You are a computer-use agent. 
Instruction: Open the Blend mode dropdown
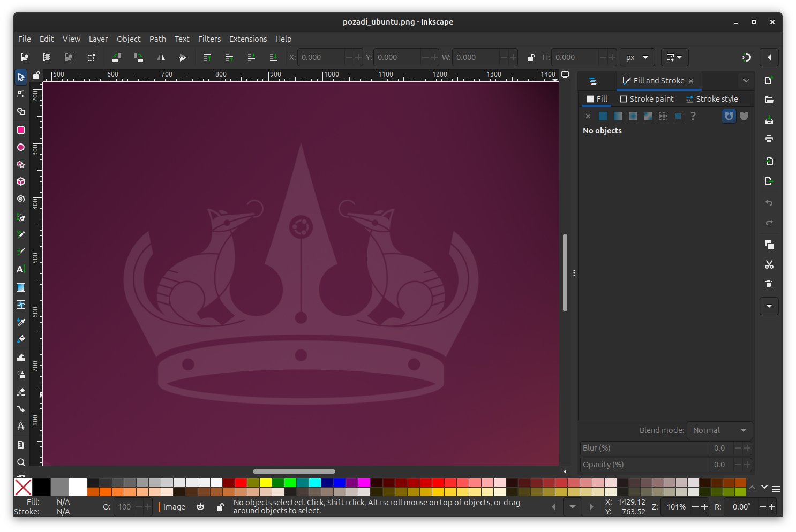coord(719,430)
